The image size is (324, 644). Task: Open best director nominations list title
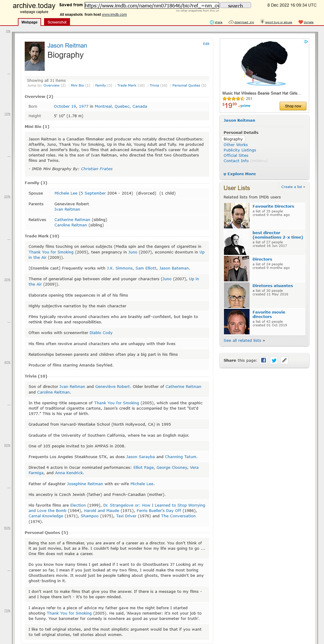(278, 235)
